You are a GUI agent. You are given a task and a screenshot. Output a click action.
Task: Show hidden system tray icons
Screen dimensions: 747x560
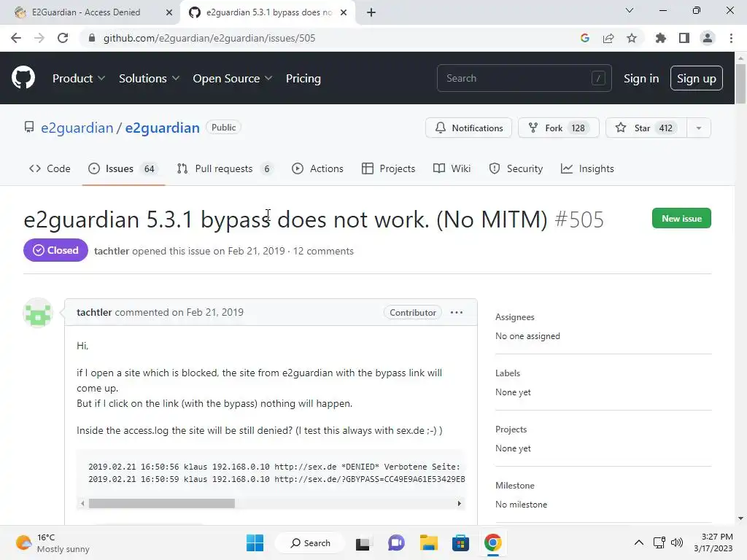(x=639, y=542)
